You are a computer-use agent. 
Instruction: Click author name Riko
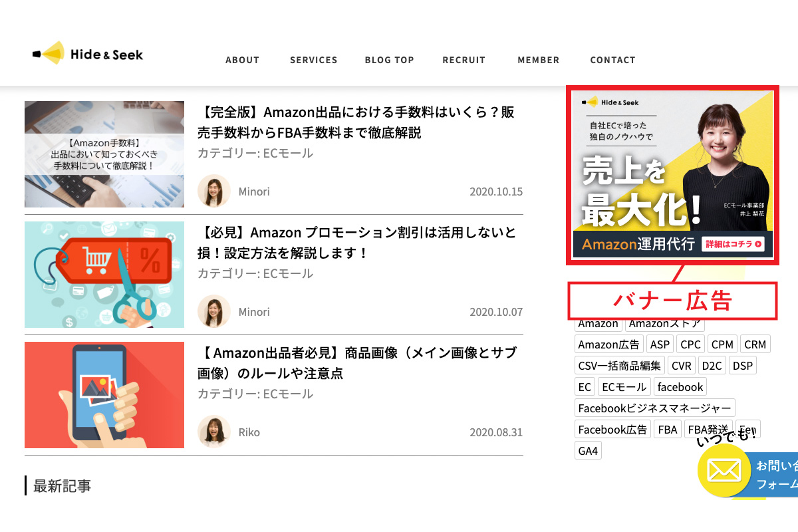click(x=249, y=432)
